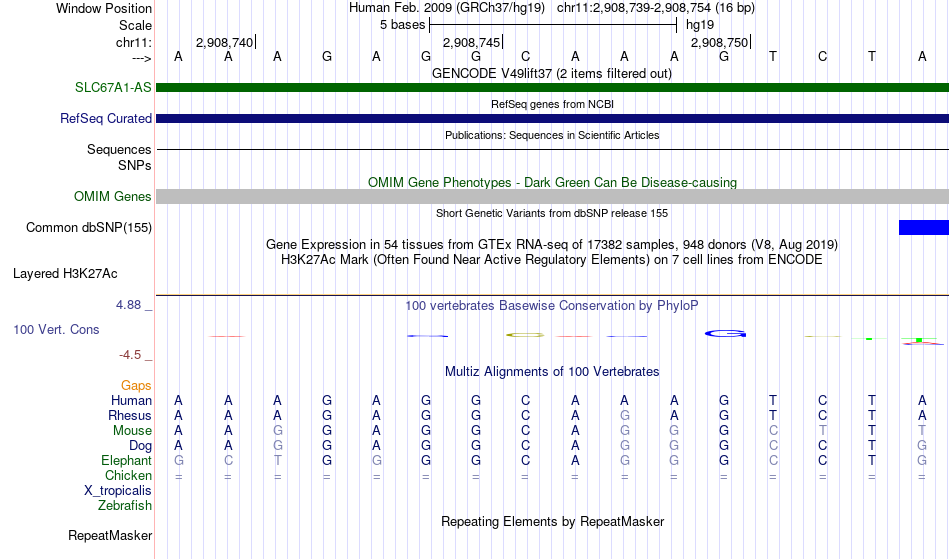Click the Gaps label in Multiz alignment
Viewport: 950px width, 559px height.
(136, 385)
